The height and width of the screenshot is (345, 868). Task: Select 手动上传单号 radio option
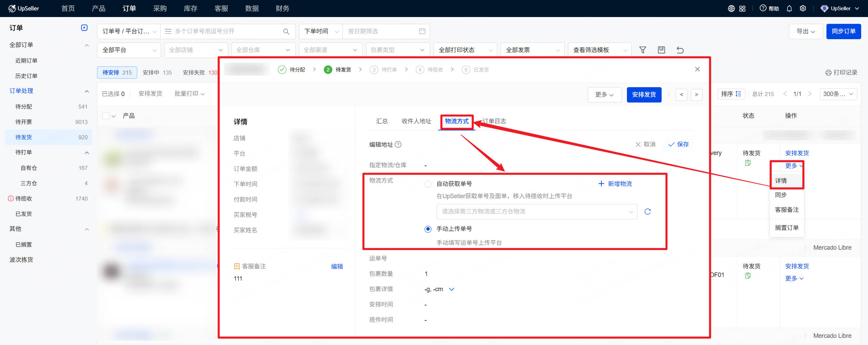(x=428, y=229)
